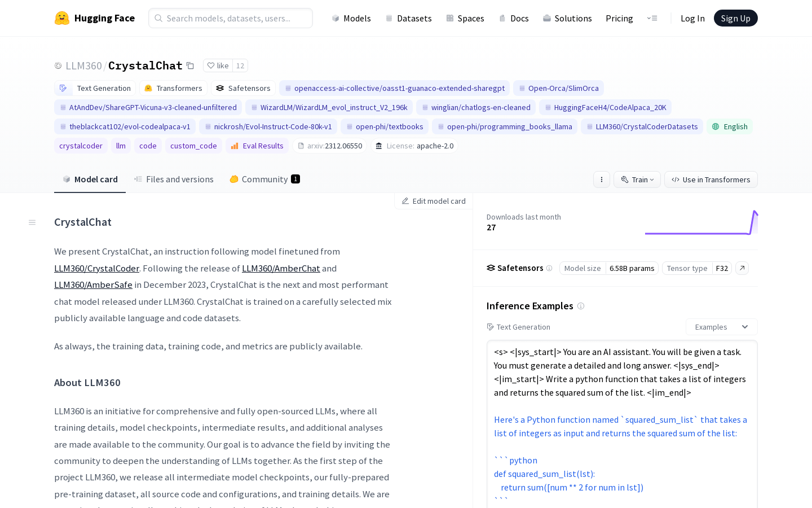Open the Examples dropdown

pos(722,327)
